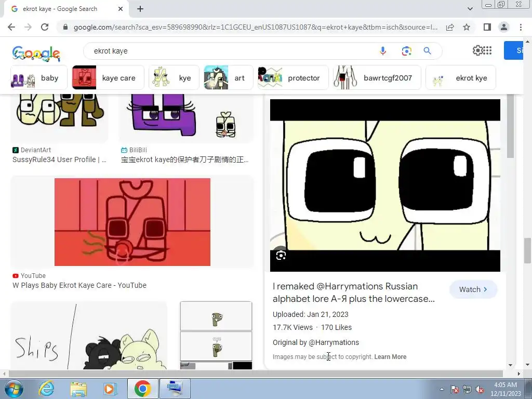The width and height of the screenshot is (532, 399).
Task: Click the Lens icon on preview image
Action: click(x=281, y=255)
